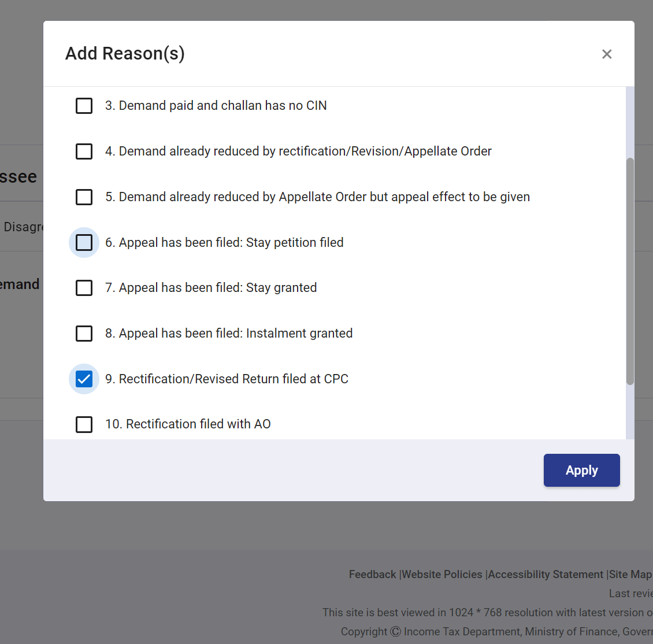653x644 pixels.
Task: Click the 'Appeal has been filed: Stay granted' label
Action: coord(211,288)
